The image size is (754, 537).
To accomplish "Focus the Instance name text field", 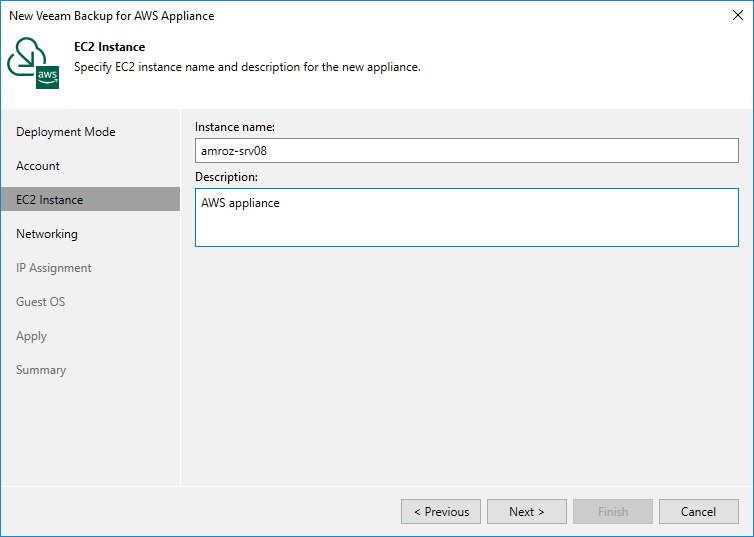I will (x=466, y=151).
